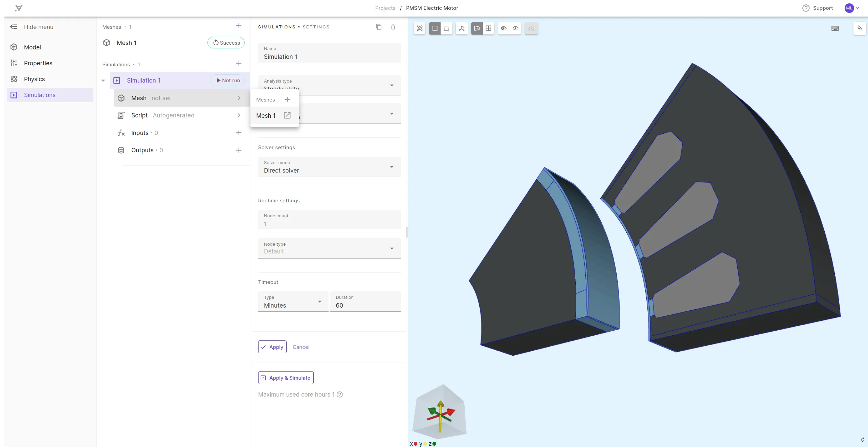Open the ML user account menu
The height and width of the screenshot is (447, 868).
(x=852, y=8)
